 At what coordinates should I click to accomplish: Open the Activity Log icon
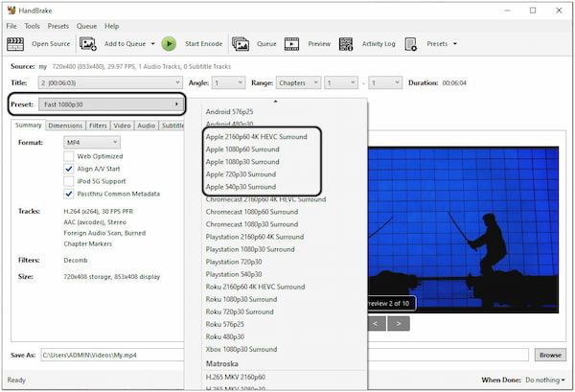[x=345, y=43]
